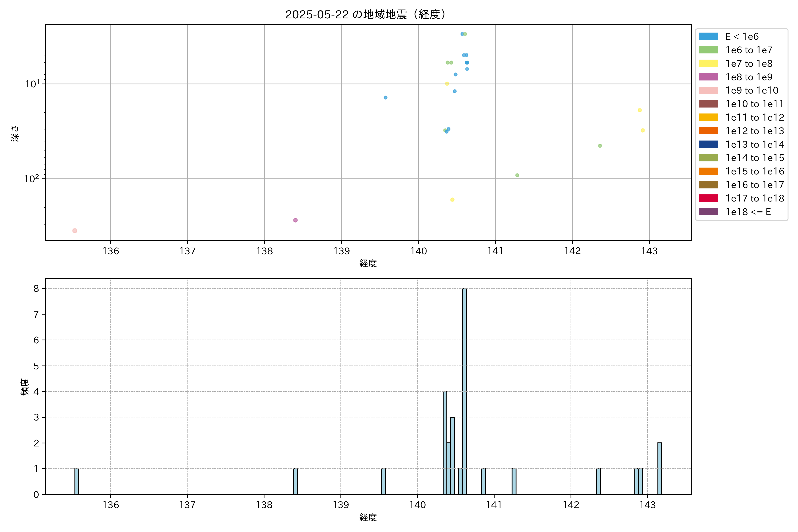Click the green scatter point near longitude 141.3
Image resolution: width=798 pixels, height=532 pixels.
[517, 175]
